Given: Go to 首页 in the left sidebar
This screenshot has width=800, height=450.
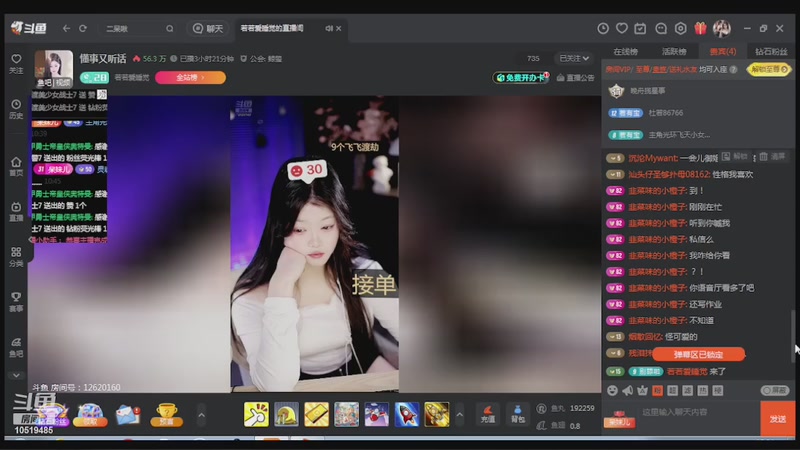Looking at the screenshot, I should tap(16, 167).
